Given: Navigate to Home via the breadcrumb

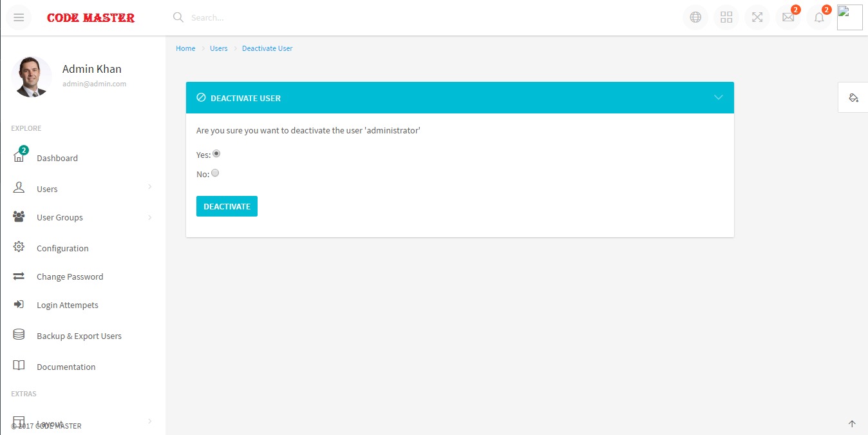Looking at the screenshot, I should (185, 48).
